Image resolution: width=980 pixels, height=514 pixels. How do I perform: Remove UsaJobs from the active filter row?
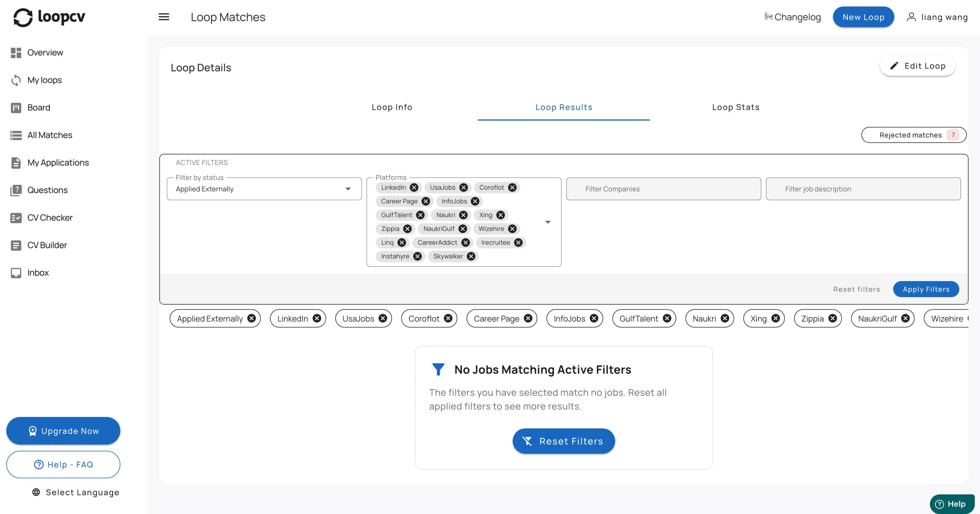point(383,318)
